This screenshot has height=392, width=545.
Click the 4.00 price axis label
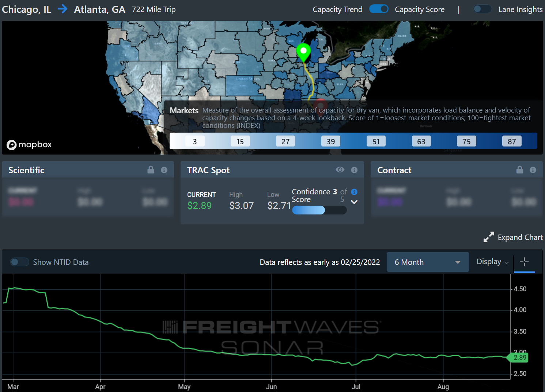coord(520,310)
